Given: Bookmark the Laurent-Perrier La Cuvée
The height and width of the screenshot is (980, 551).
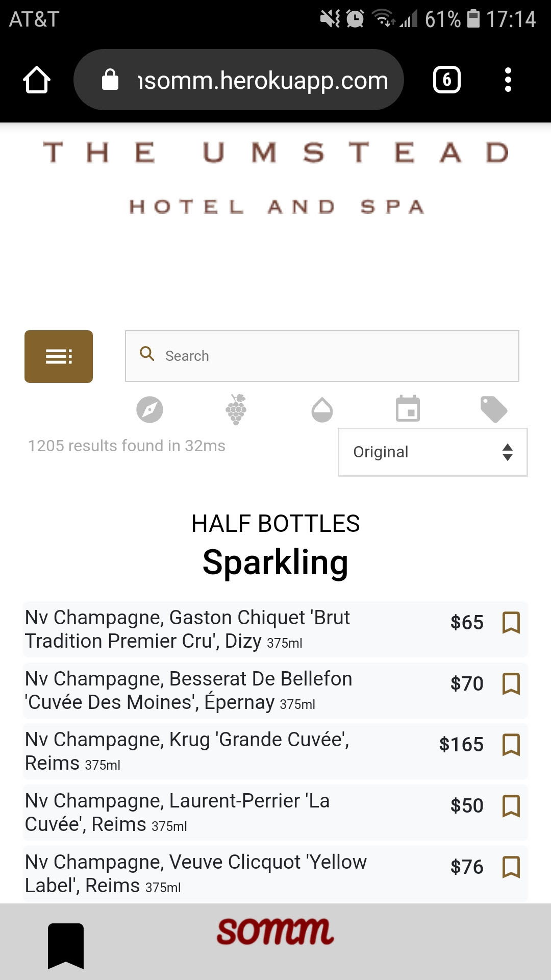Looking at the screenshot, I should (511, 806).
